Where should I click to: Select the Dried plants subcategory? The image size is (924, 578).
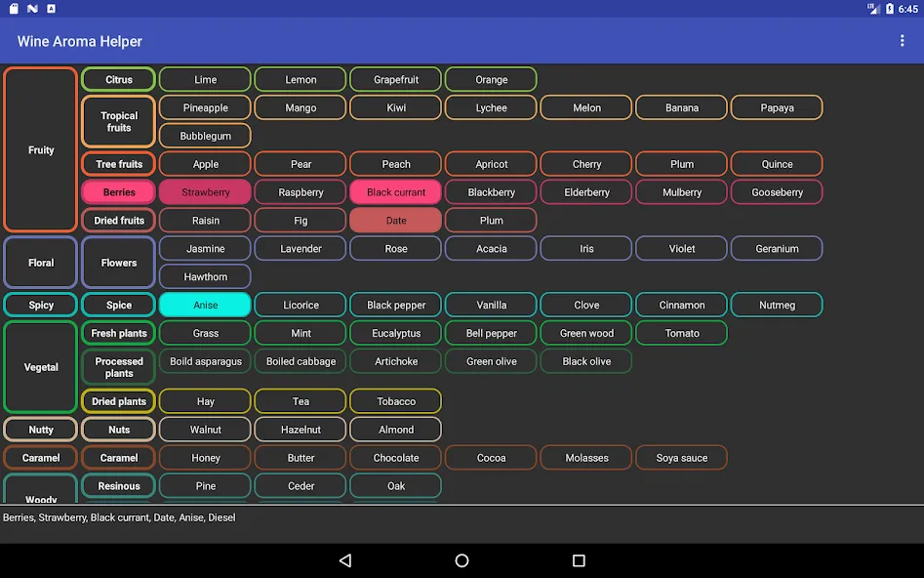[x=118, y=401]
